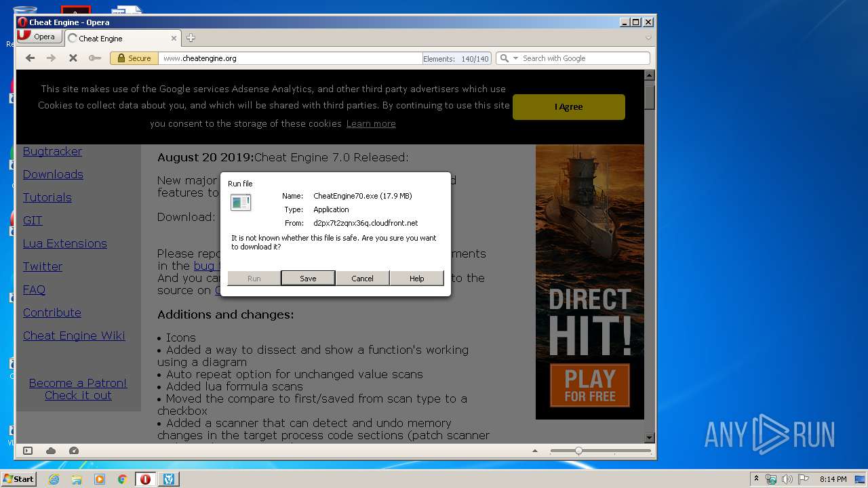The image size is (868, 488).
Task: Open the FAQ link
Action: pos(34,289)
